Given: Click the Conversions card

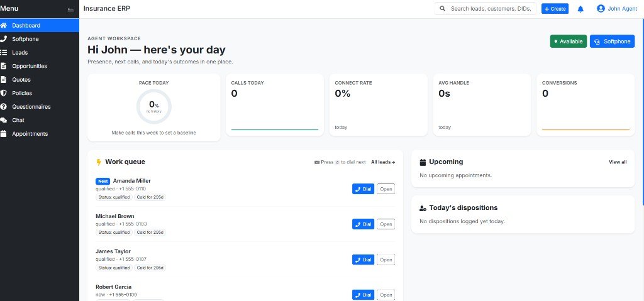Looking at the screenshot, I should pos(586,105).
